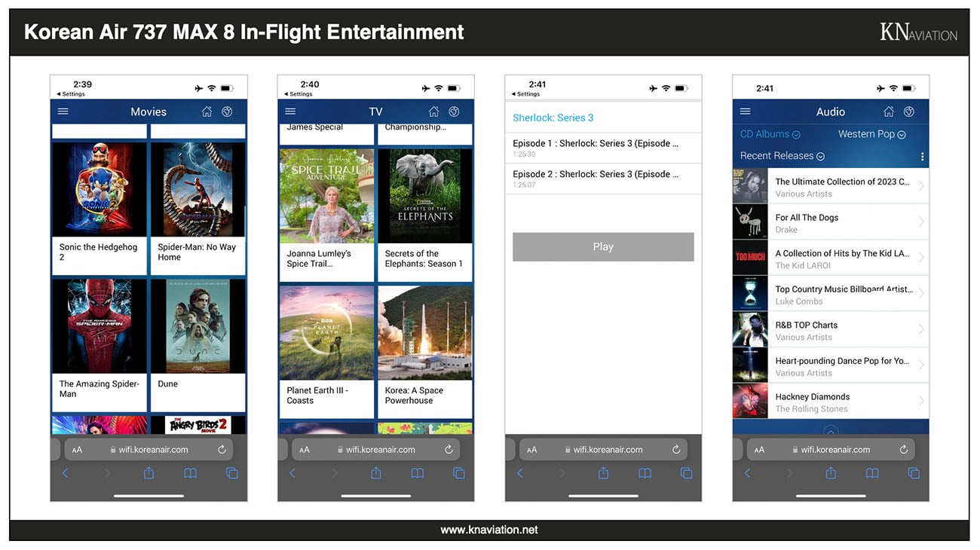The image size is (980, 550).
Task: Tap the globe language icon on the TV screen
Action: (454, 112)
